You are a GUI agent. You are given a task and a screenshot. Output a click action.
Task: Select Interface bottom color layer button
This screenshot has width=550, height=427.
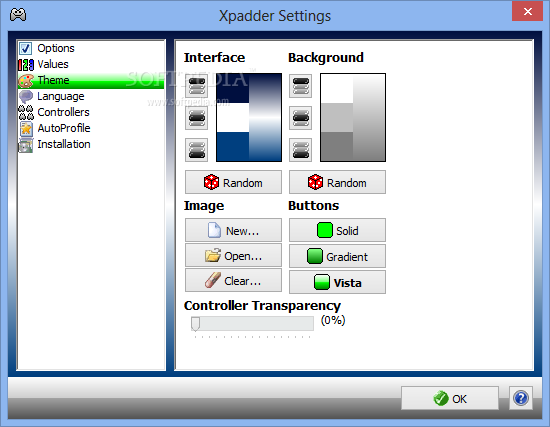click(x=196, y=150)
